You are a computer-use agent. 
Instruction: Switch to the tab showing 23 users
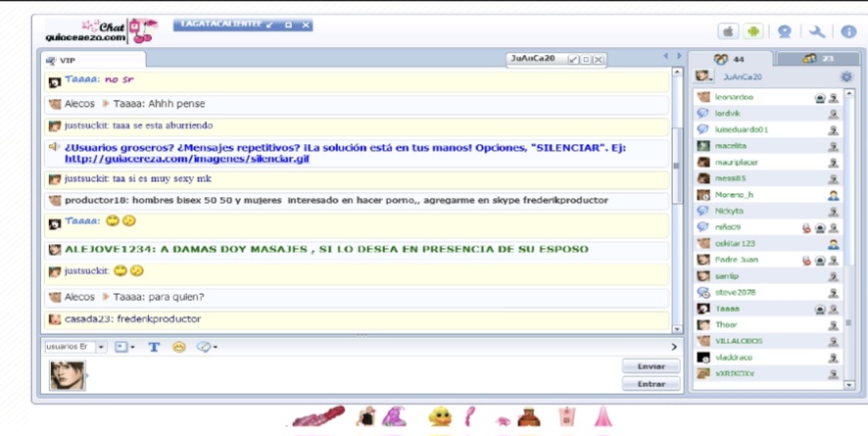tap(818, 59)
